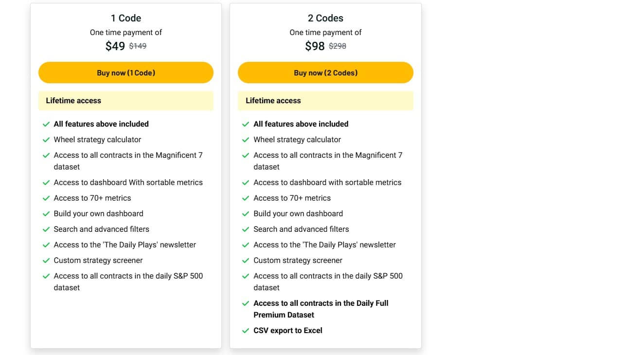
Task: Click the Magnificent 7 dataset feature entry
Action: tap(128, 161)
